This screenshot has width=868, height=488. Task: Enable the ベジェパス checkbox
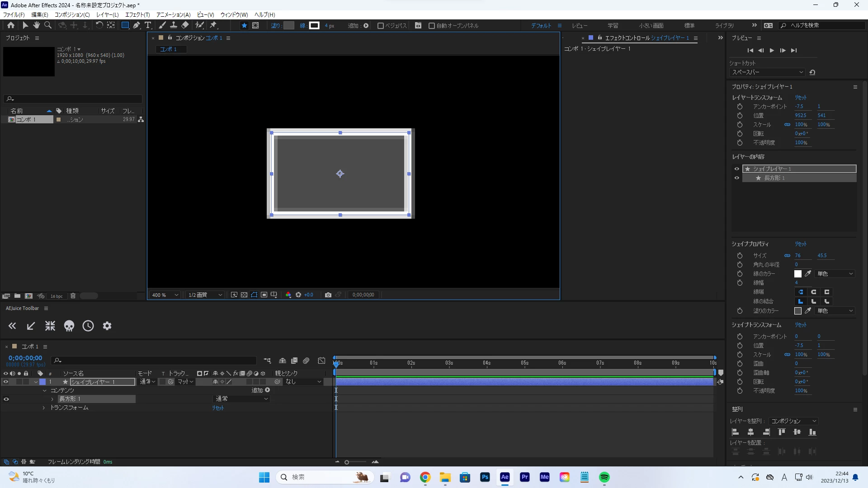click(x=381, y=26)
